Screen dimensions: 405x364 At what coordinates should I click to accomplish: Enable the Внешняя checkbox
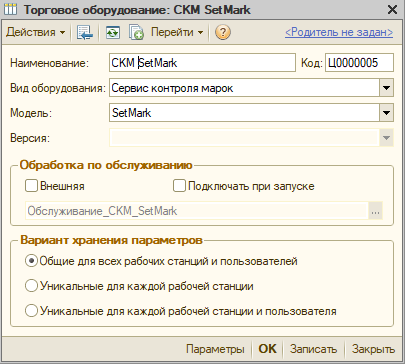(x=31, y=186)
